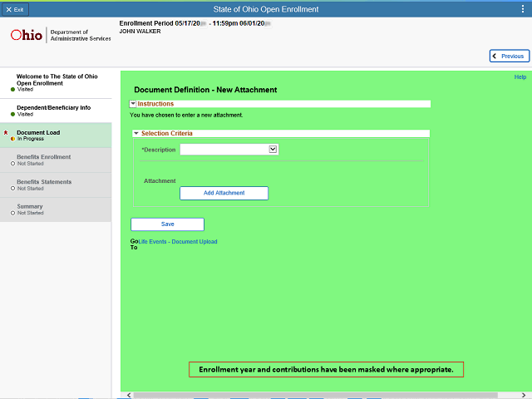This screenshot has width=532, height=399.
Task: Click 'Document Definition - New Attachment' heading
Action: (205, 90)
